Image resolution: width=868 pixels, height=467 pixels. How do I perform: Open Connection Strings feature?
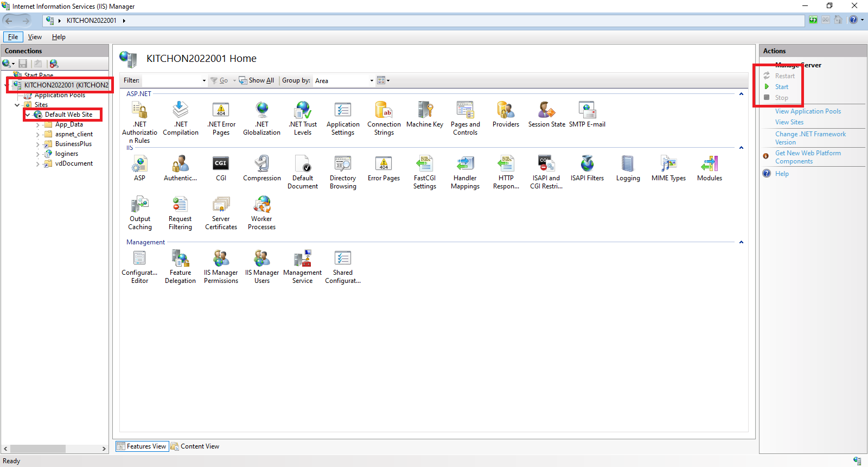pos(384,118)
